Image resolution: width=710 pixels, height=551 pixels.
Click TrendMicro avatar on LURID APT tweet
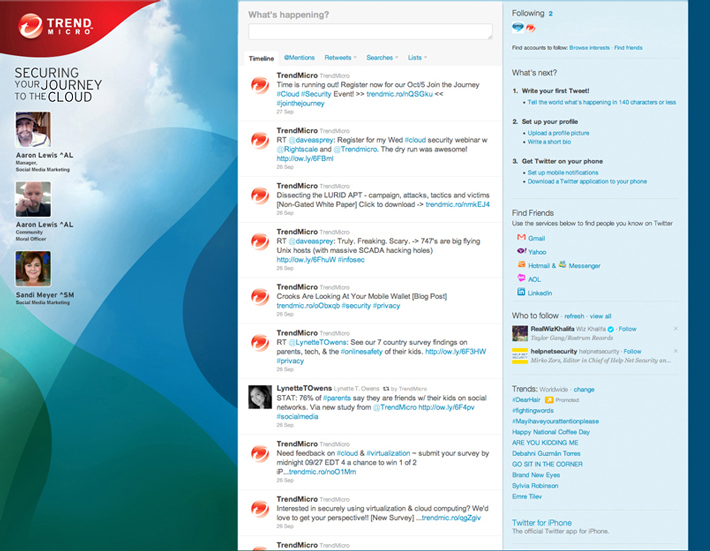click(x=260, y=196)
